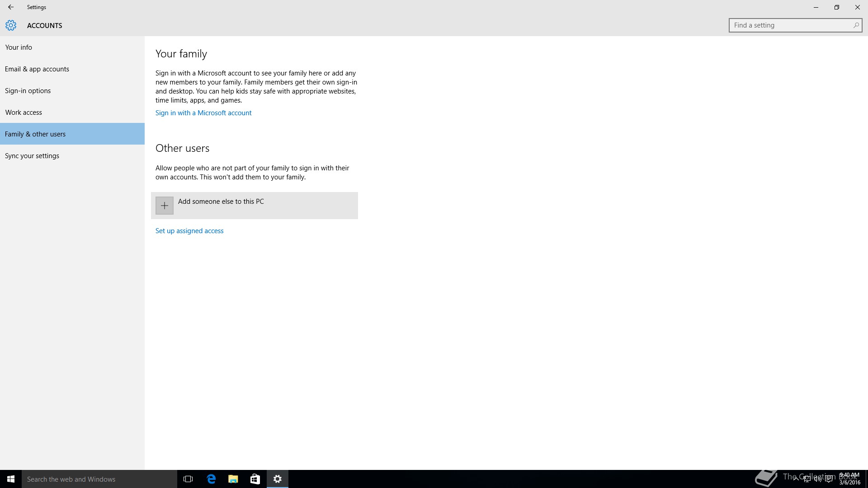Click the Your family heading
The image size is (868, 488).
pos(181,54)
